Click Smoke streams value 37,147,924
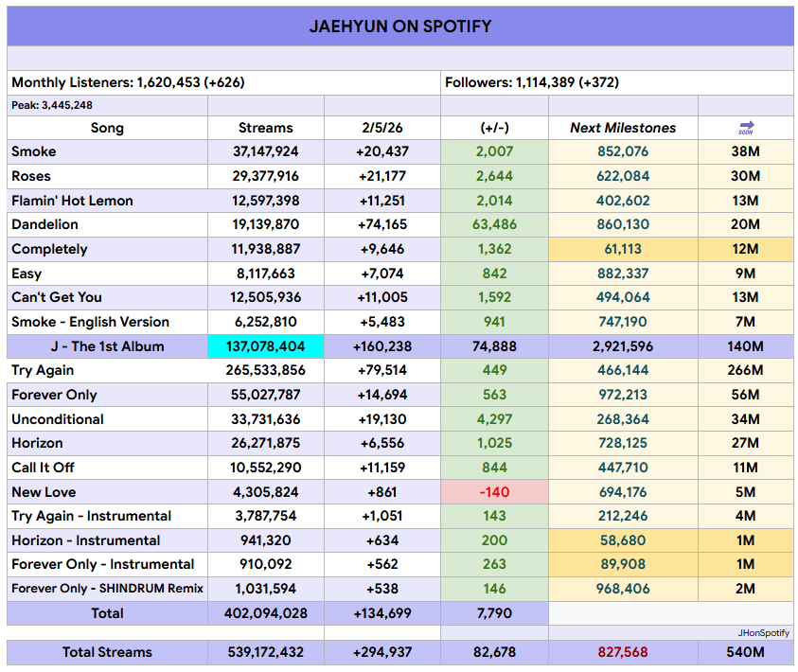This screenshot has width=798, height=672. point(266,151)
